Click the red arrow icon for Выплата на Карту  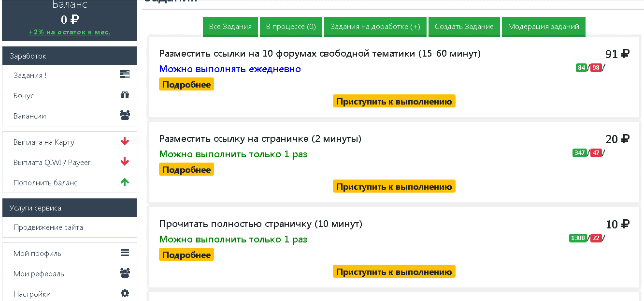pyautogui.click(x=125, y=142)
